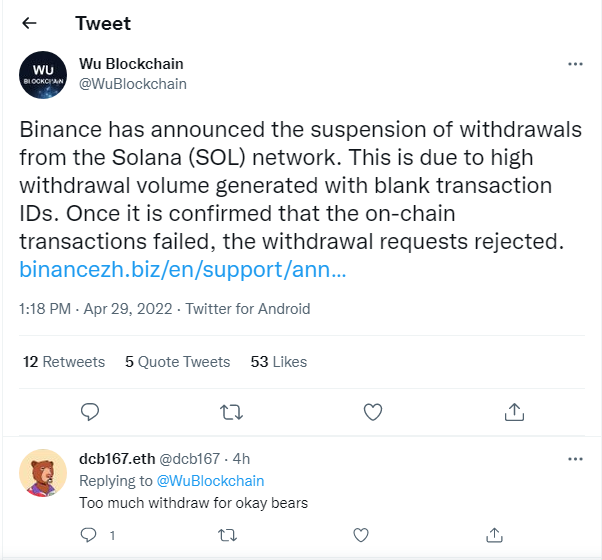Open the dcb167.eth reply options menu
The width and height of the screenshot is (602, 560).
tap(575, 459)
